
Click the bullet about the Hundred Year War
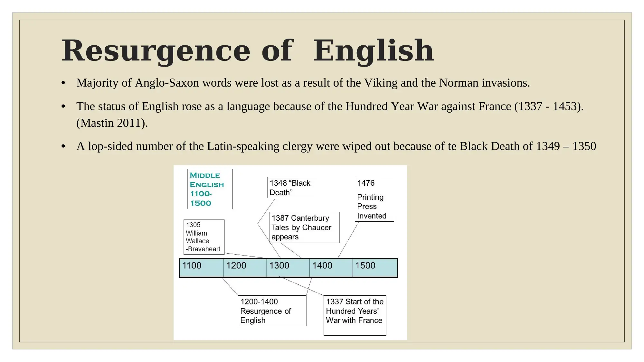click(x=330, y=115)
